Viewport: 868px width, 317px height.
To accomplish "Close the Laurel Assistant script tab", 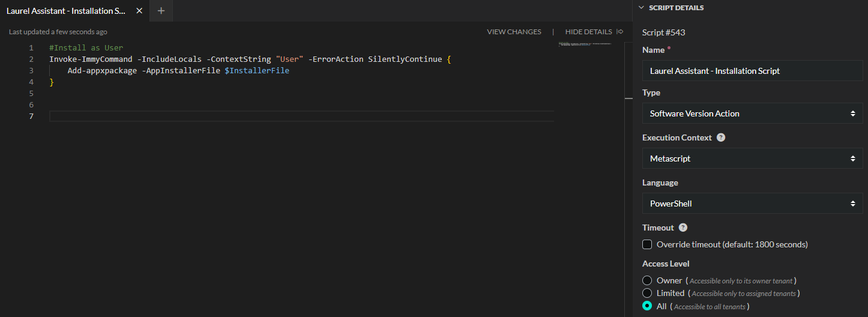I will (x=139, y=11).
